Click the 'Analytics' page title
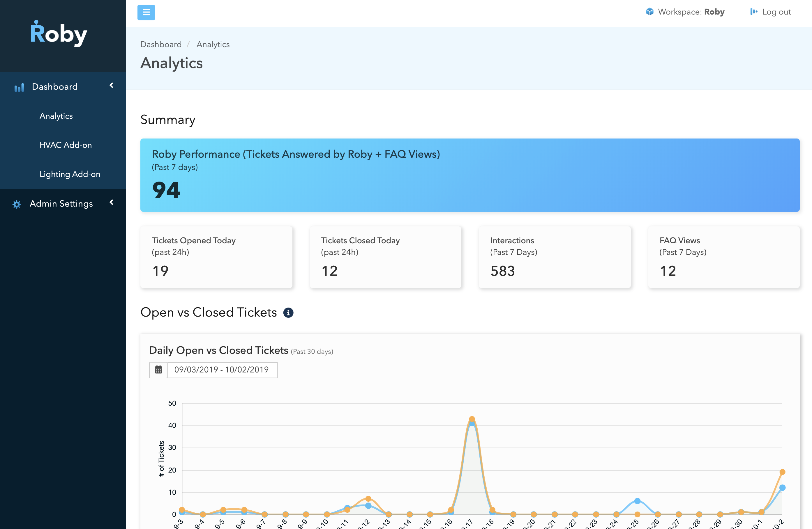The image size is (812, 529). point(172,63)
